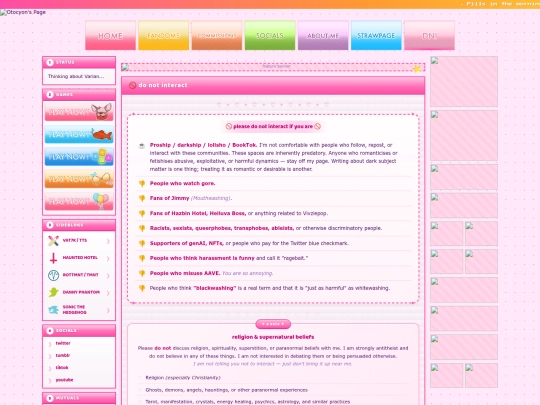Click thumbs-down icon beside 'Fans of Jimmy'

click(x=142, y=198)
